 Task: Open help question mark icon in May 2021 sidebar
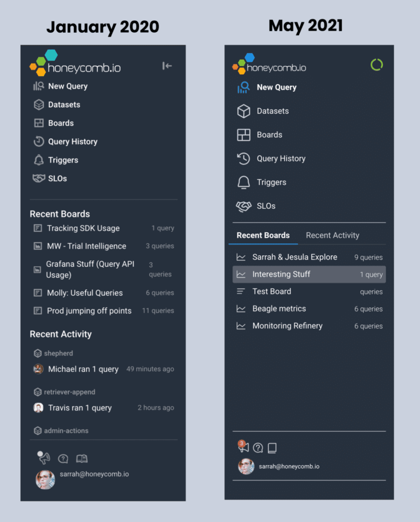pos(258,448)
